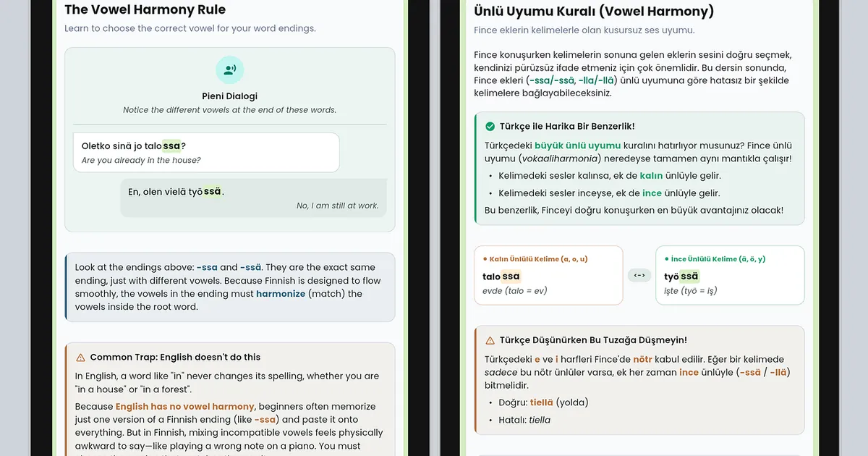Click the bold '-ssa' in 'Look at the endings' paragraph
The image size is (868, 456).
point(207,268)
